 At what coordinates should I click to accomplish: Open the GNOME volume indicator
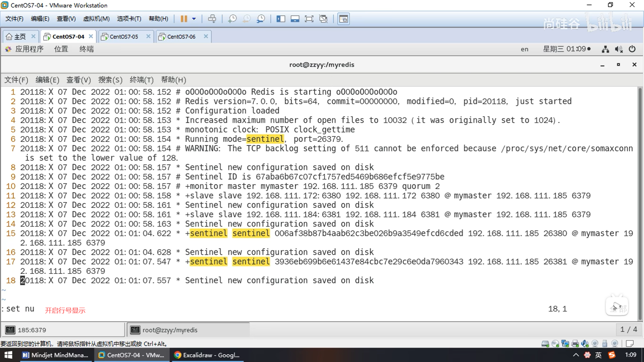[619, 49]
